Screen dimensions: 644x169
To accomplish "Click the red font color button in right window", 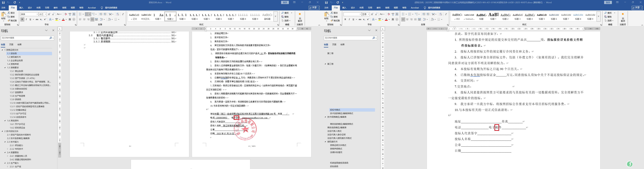I will [x=386, y=19].
